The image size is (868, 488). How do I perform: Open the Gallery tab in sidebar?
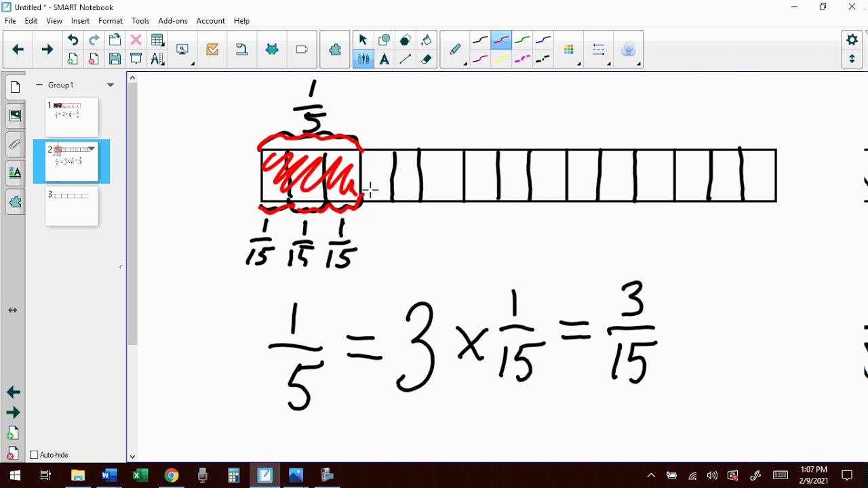click(x=15, y=116)
